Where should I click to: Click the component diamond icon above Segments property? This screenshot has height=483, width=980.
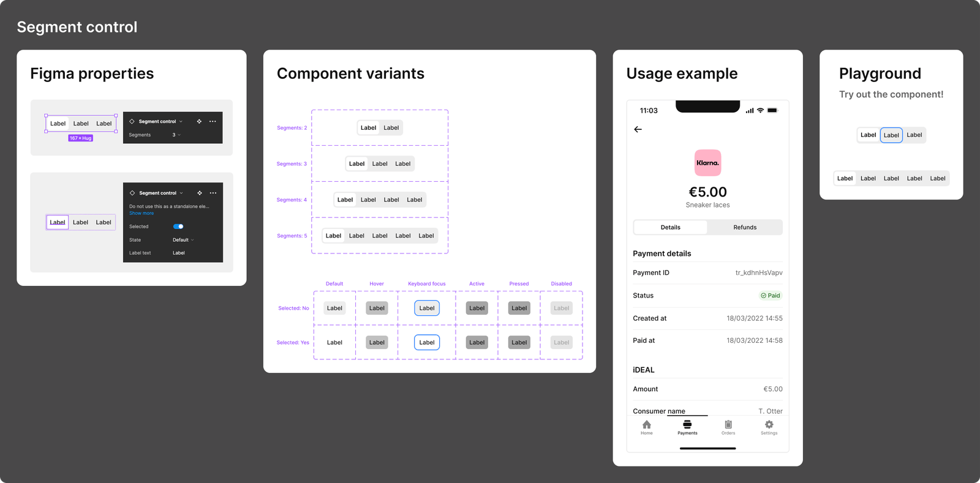click(132, 121)
